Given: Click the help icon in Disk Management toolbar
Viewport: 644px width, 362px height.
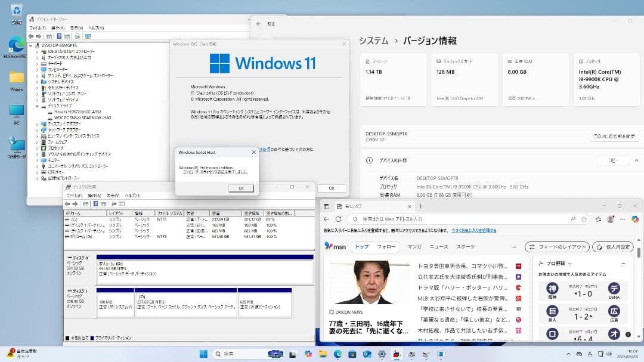Looking at the screenshot, I should click(x=96, y=204).
